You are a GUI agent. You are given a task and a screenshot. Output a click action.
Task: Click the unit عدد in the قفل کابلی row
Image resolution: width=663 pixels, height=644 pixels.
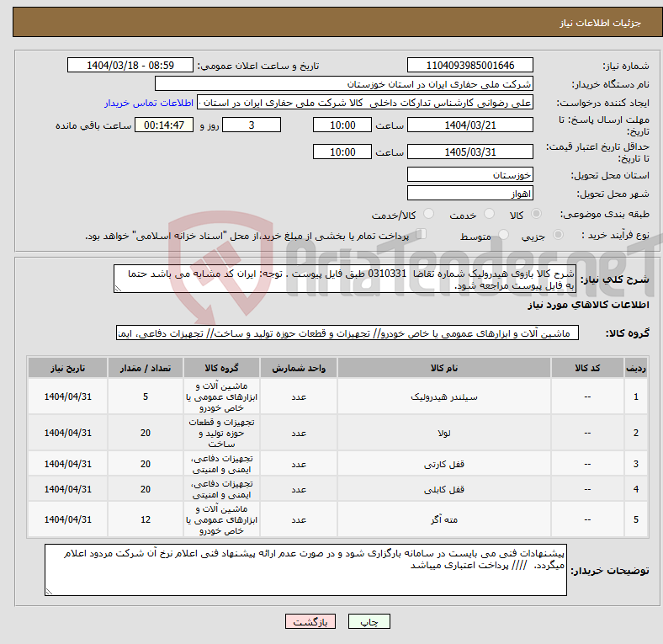click(x=299, y=490)
